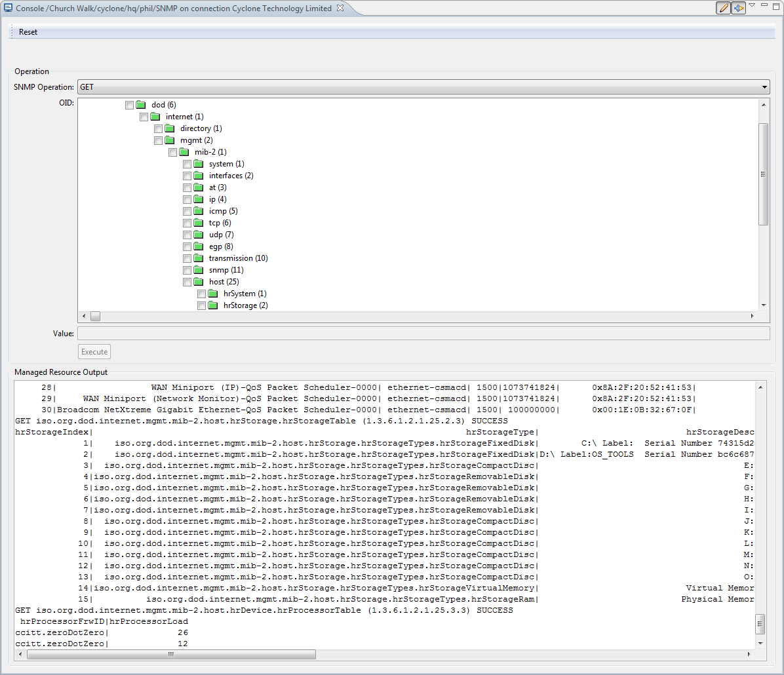
Task: Click the output pane scroll-right arrow
Action: pos(749,654)
